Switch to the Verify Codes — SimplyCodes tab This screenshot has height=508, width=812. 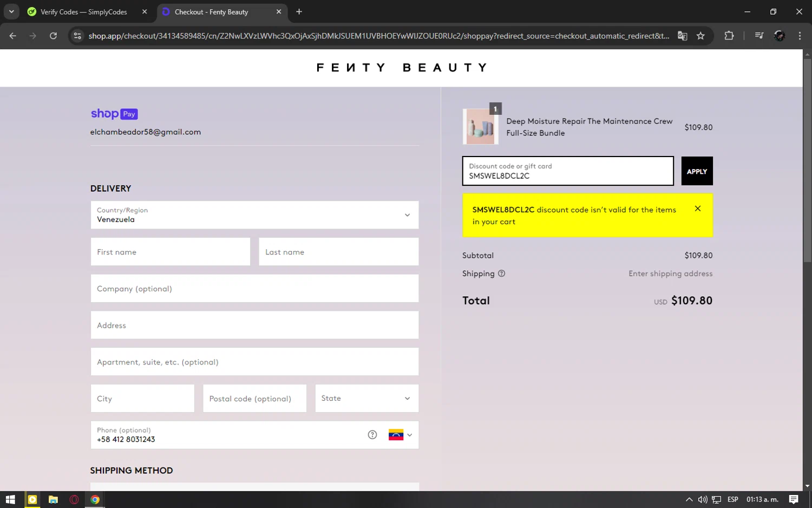tap(84, 12)
